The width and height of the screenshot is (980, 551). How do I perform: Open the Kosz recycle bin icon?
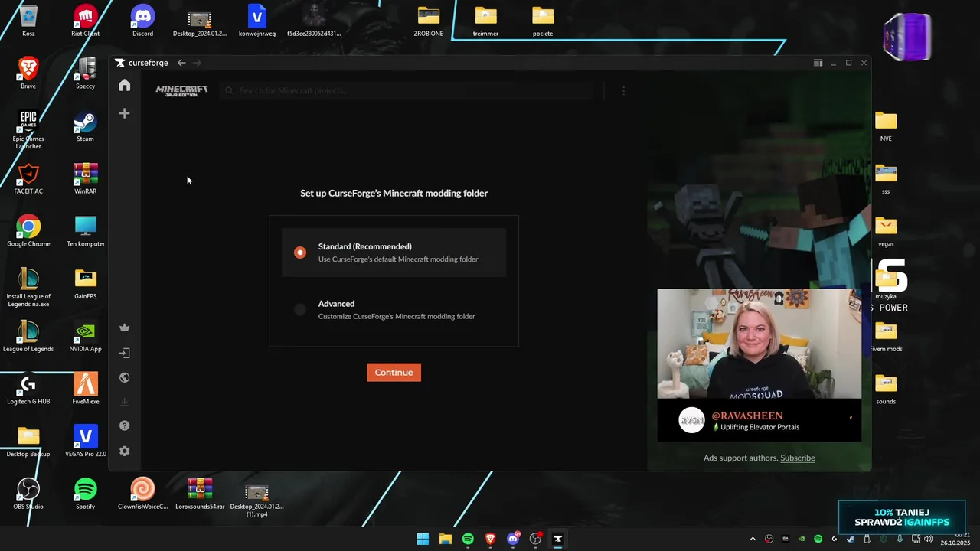pyautogui.click(x=28, y=21)
